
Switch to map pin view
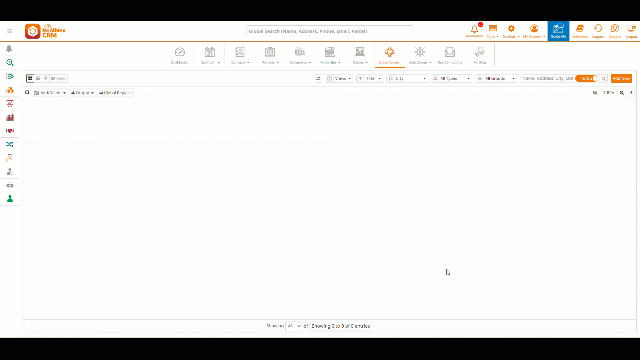pos(45,78)
